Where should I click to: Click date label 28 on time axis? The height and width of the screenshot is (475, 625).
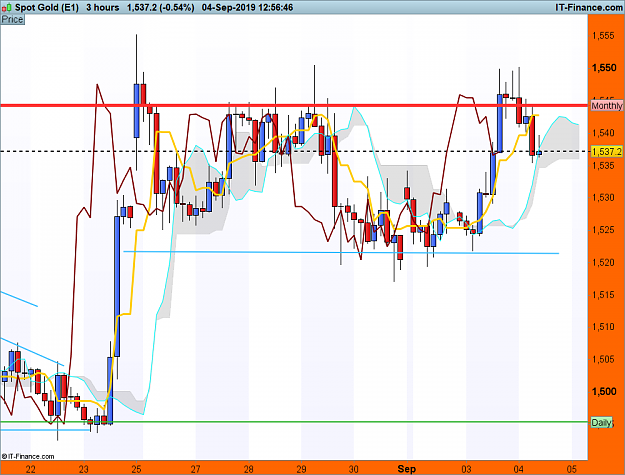click(248, 469)
